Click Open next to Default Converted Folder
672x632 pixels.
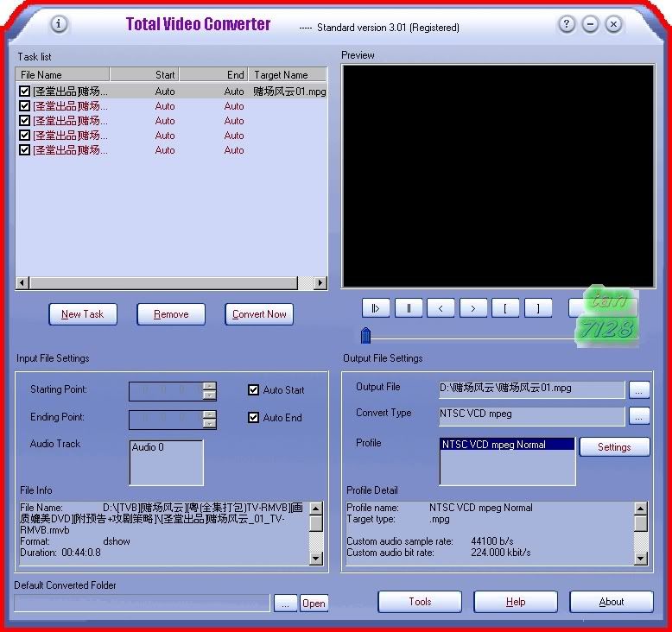(314, 603)
